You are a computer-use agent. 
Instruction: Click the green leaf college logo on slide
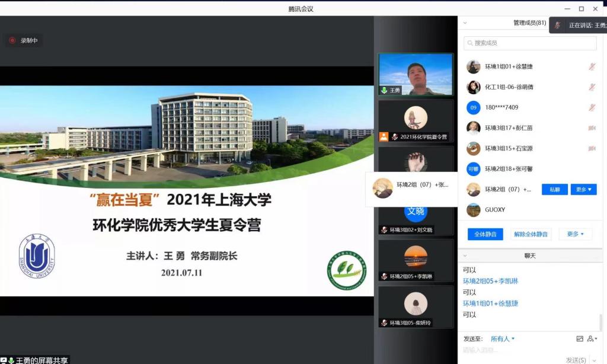pyautogui.click(x=346, y=271)
